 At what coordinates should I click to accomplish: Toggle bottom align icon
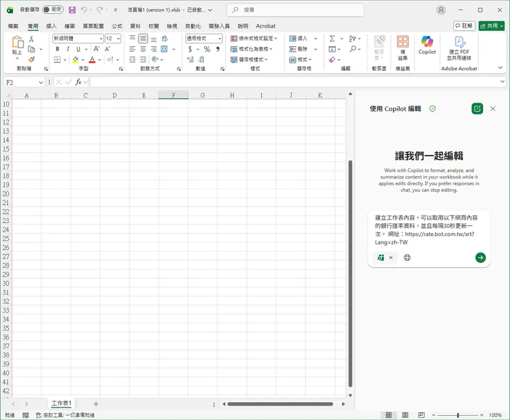click(154, 39)
